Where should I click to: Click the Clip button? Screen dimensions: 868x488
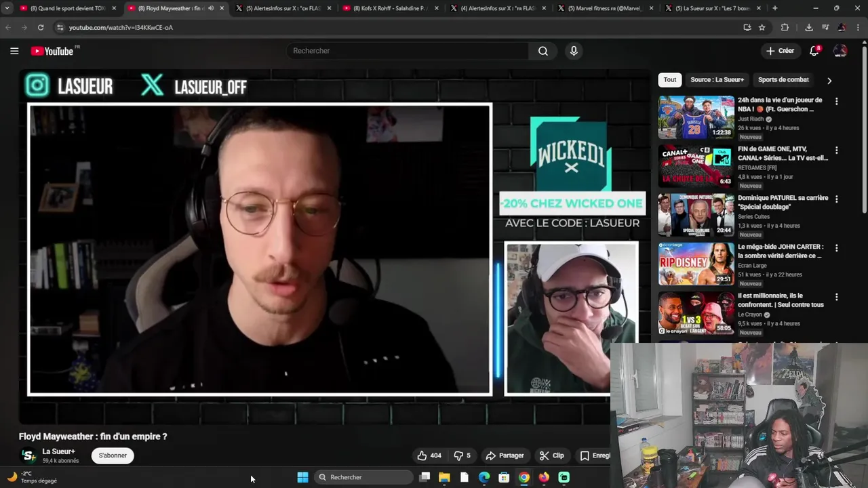pyautogui.click(x=551, y=455)
